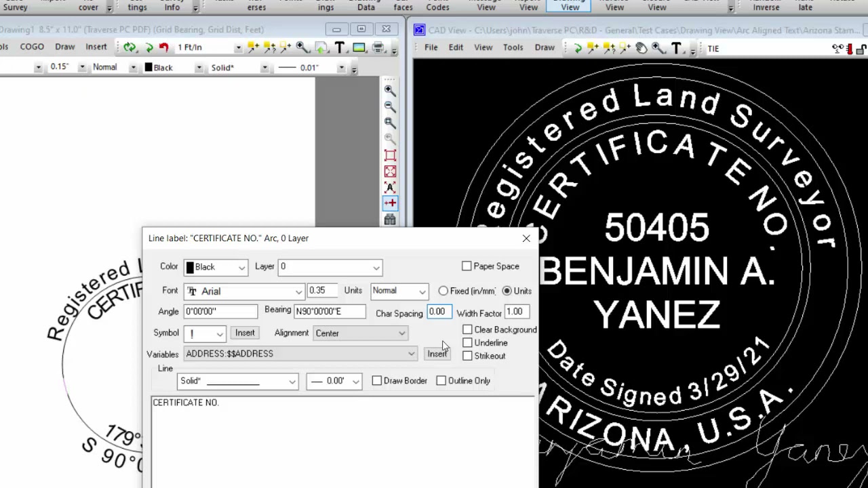
Task: Open COGO menu in Drawing1 window
Action: click(32, 47)
